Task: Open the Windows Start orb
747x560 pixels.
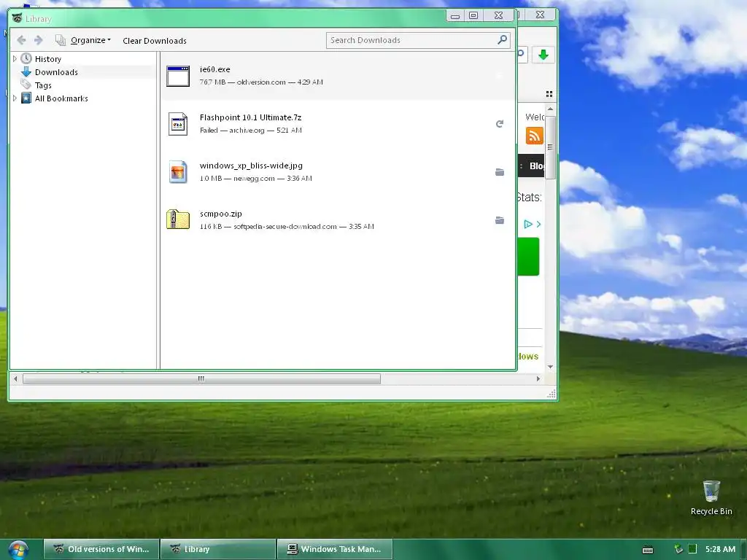Action: (x=18, y=550)
